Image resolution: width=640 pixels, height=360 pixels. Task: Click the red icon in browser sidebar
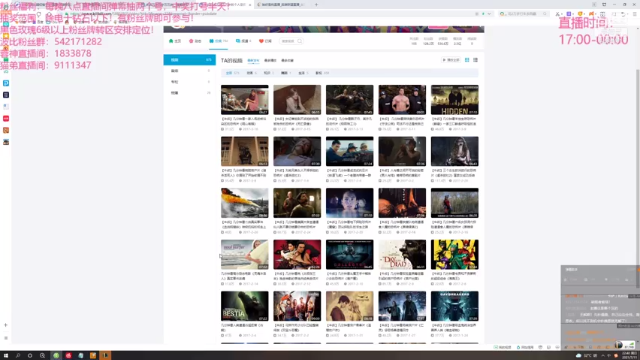[6, 118]
